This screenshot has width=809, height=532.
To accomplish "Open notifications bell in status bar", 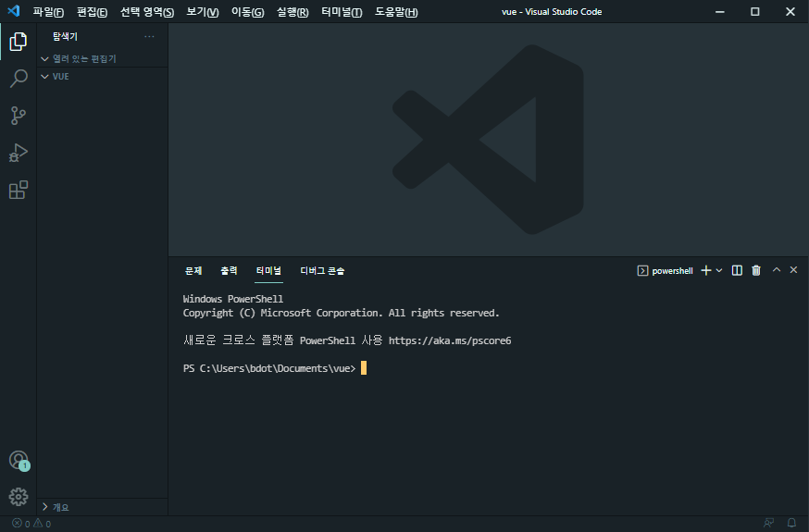I will coord(791,524).
